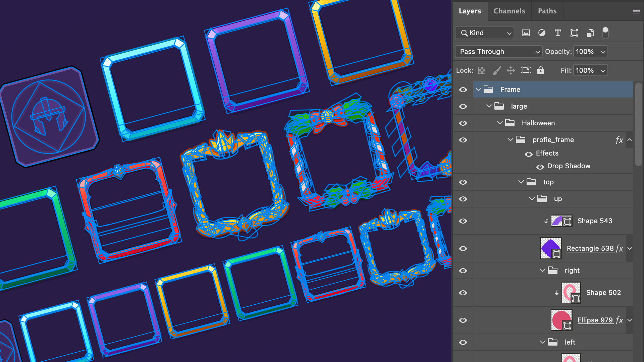Select the Rectangle 538 layer thumbnail
The width and height of the screenshot is (644, 362).
pos(550,248)
